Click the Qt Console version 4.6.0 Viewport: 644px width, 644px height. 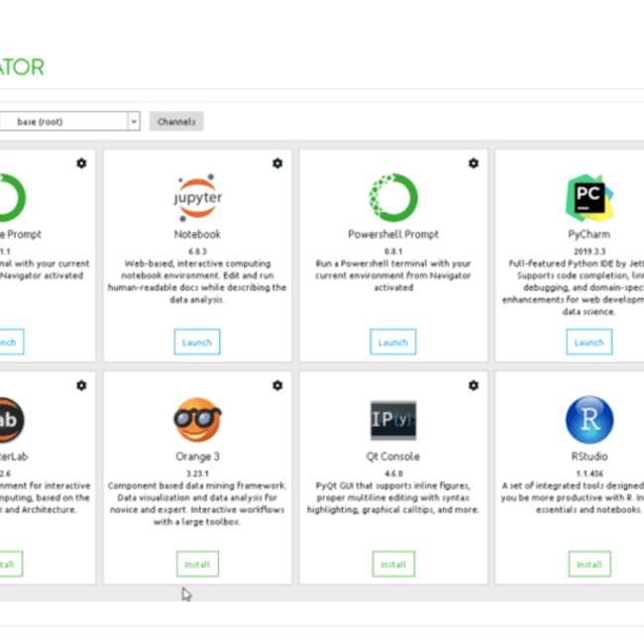pos(393,474)
